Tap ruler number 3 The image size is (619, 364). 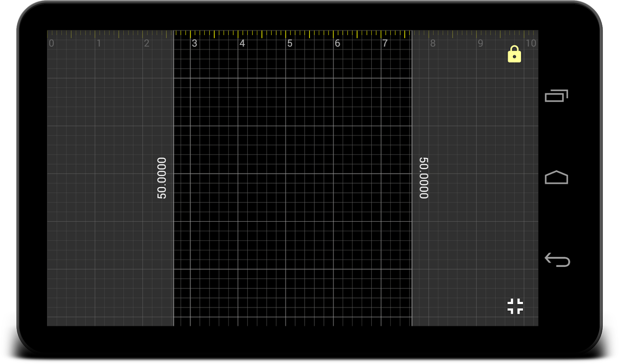click(x=195, y=43)
